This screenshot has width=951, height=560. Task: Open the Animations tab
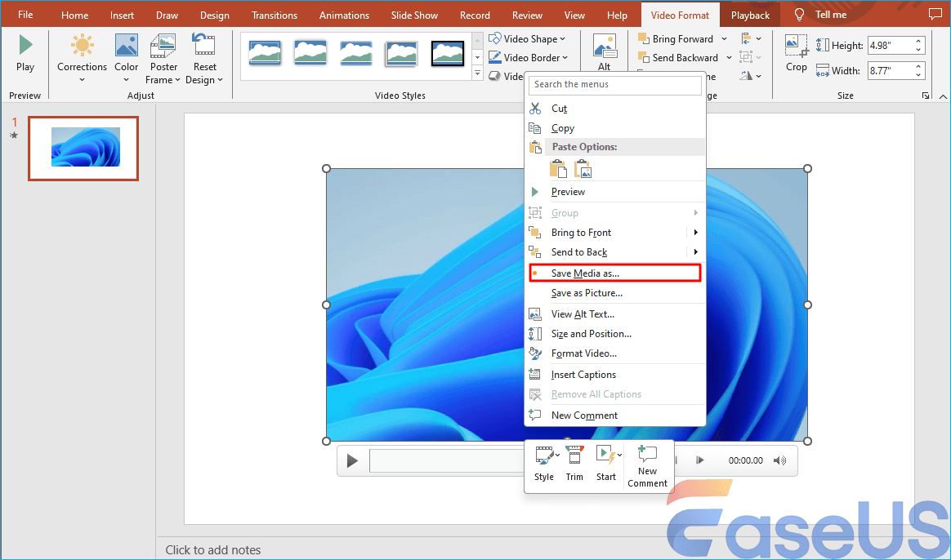(345, 16)
